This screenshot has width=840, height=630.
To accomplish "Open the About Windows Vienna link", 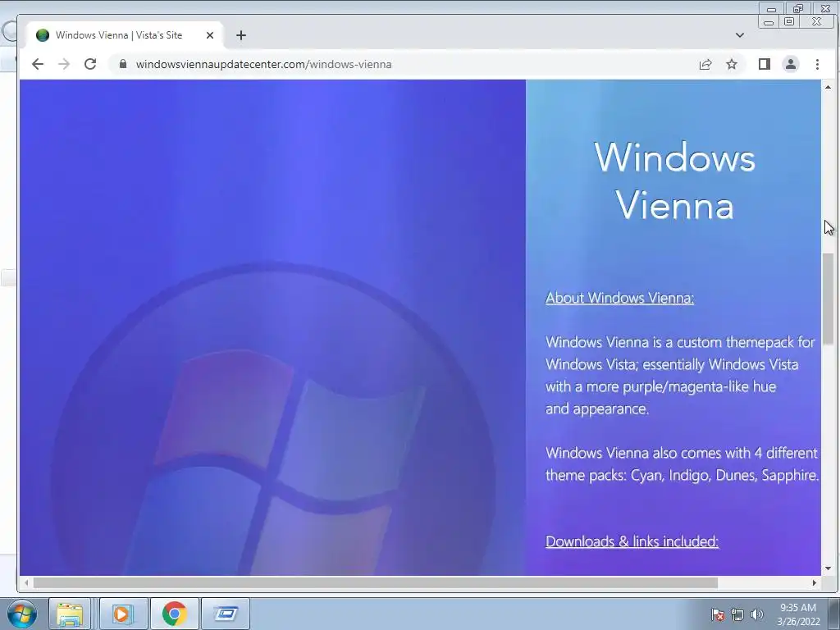I will [619, 298].
